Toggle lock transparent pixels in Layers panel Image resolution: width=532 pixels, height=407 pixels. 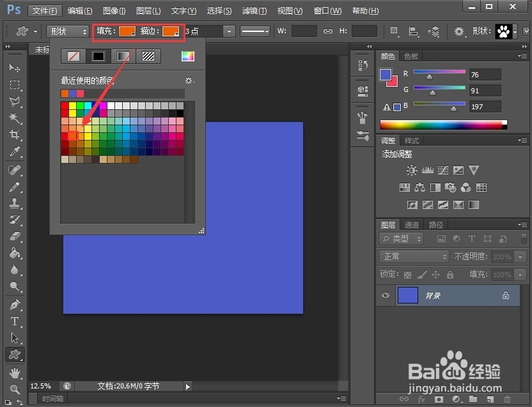pos(407,273)
